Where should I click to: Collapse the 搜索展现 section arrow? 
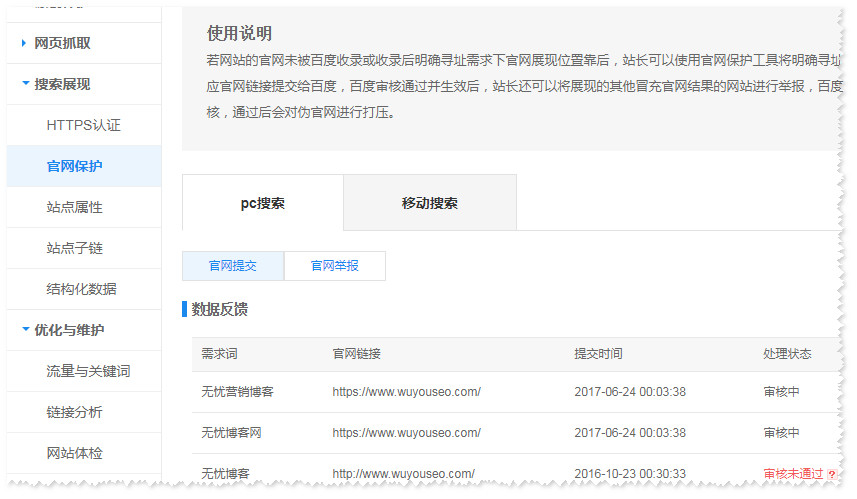click(x=25, y=83)
